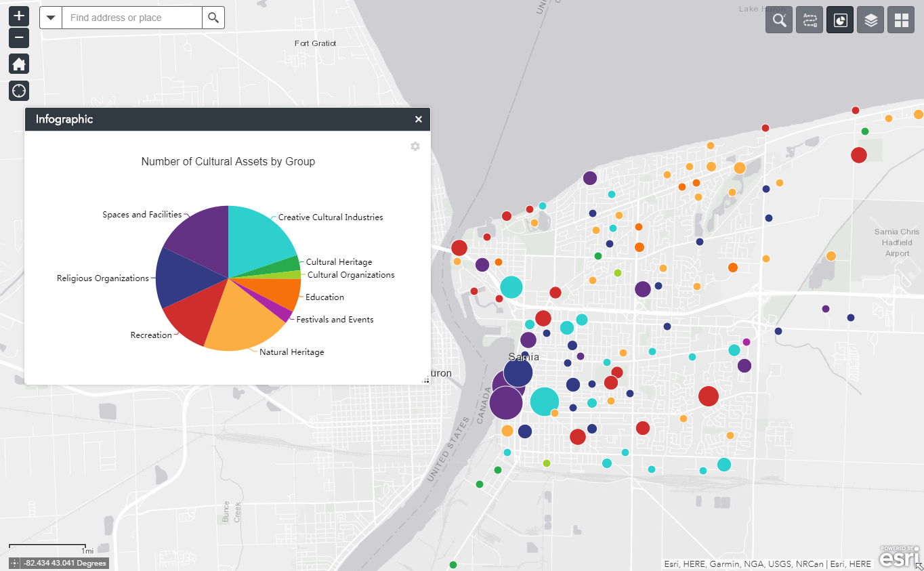Return to the default map extent
Viewport: 924px width, 571px height.
pos(18,64)
